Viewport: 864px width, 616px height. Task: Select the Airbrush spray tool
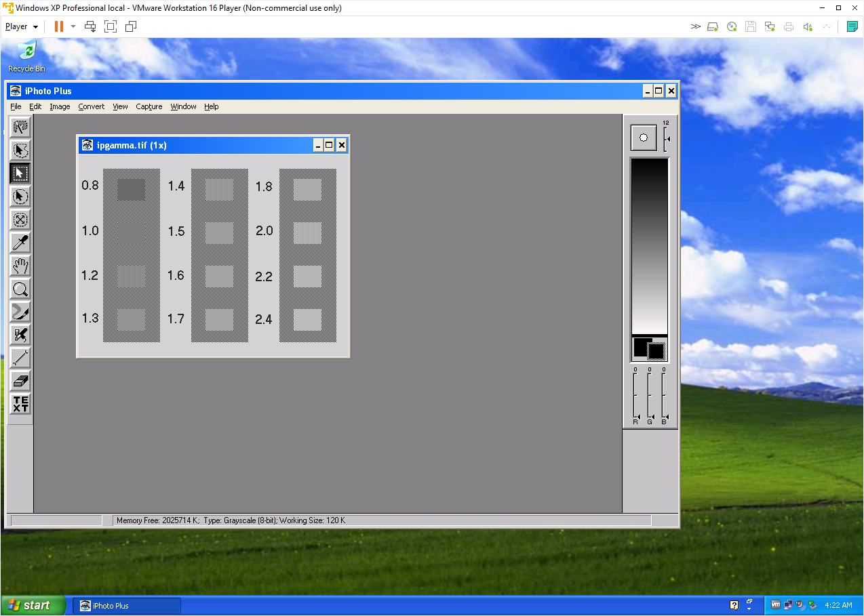(20, 335)
